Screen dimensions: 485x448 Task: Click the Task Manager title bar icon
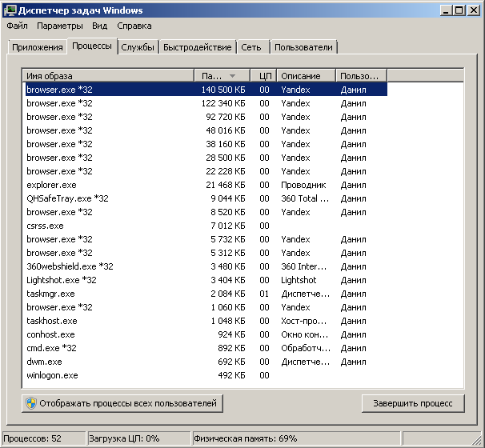pyautogui.click(x=10, y=10)
